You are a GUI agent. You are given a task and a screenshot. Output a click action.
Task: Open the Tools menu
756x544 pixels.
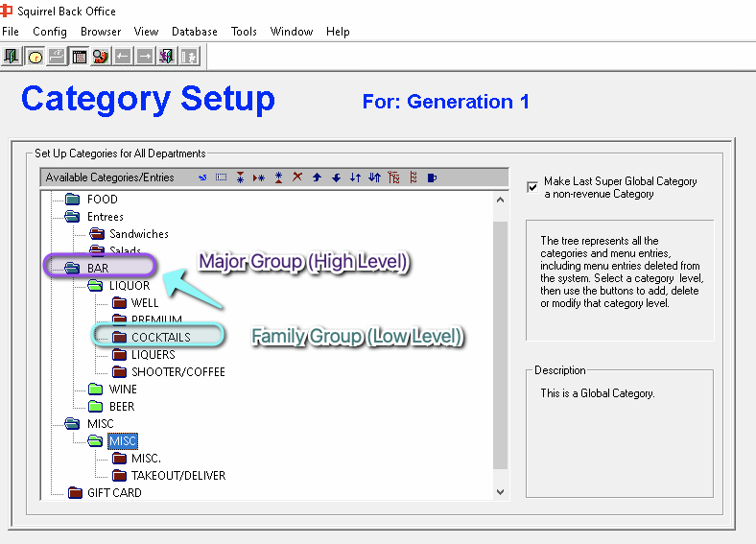tap(244, 32)
